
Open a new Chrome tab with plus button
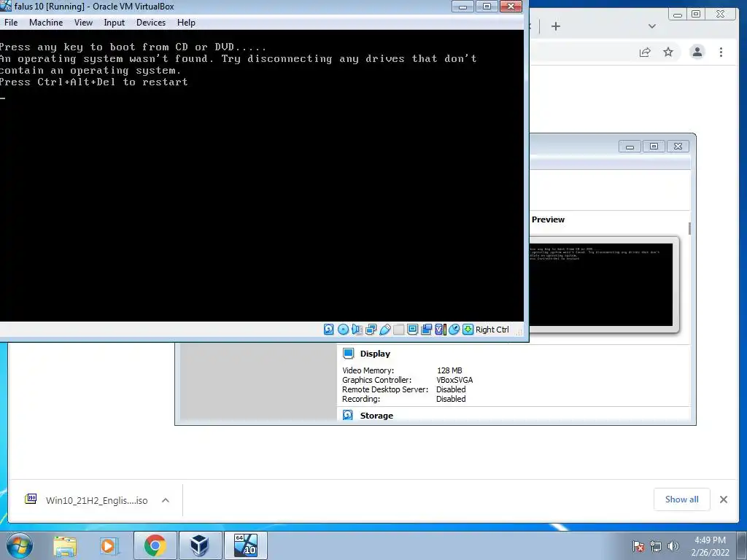tap(555, 26)
